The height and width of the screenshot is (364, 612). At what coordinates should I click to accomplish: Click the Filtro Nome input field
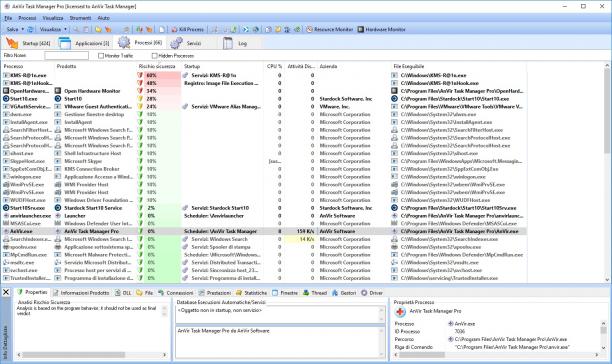pyautogui.click(x=66, y=55)
